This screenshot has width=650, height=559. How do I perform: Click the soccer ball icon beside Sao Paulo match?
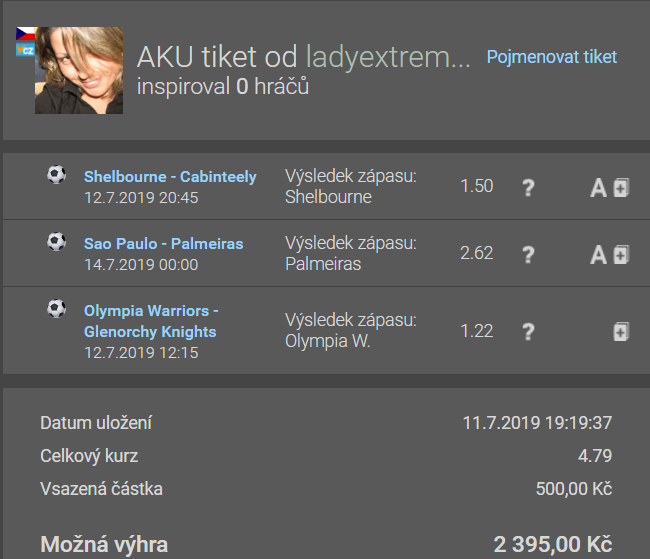point(56,241)
